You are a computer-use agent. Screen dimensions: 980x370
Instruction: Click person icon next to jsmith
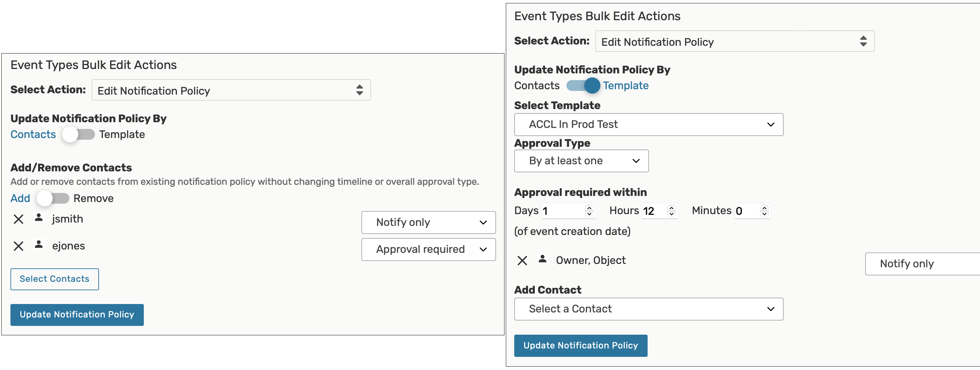pos(38,217)
